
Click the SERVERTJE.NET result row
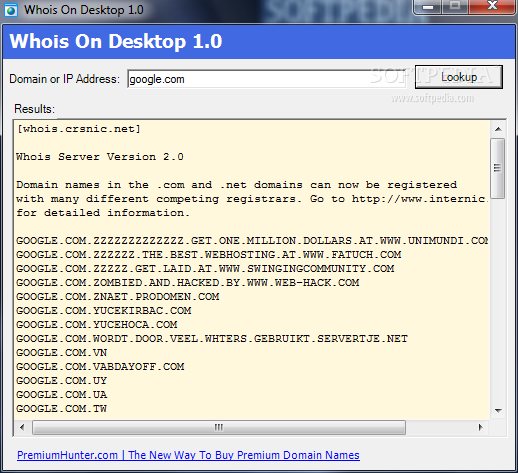pos(212,339)
